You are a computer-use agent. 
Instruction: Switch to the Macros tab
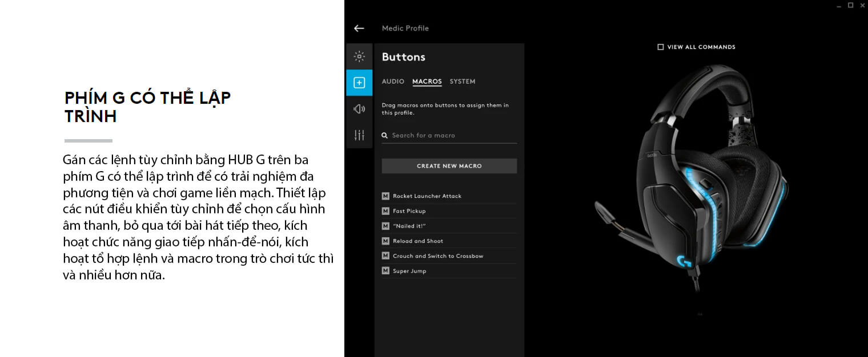[427, 82]
